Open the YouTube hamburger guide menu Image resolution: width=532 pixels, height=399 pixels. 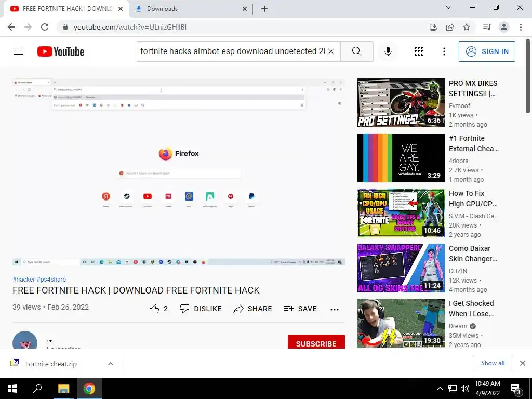[x=19, y=51]
